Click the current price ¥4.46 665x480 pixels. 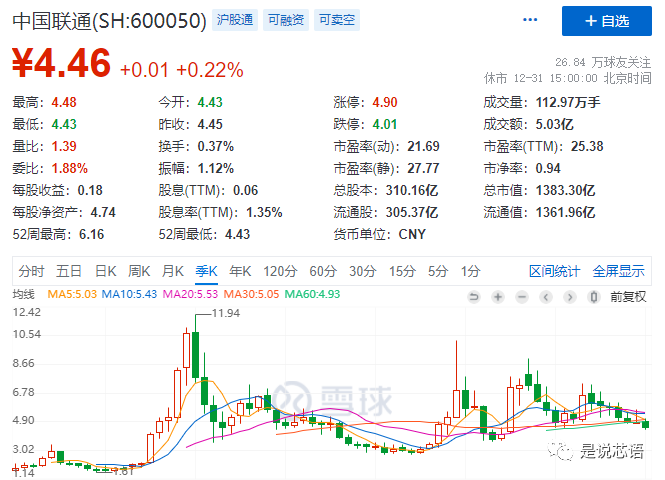61,63
